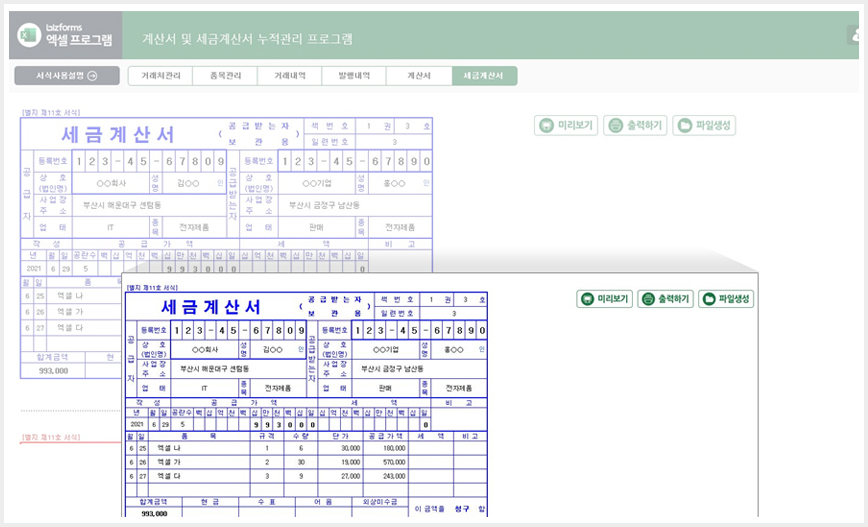Click 부산시 금정구 남산동 in background sheet
This screenshot has height=527, width=868.
pos(324,205)
